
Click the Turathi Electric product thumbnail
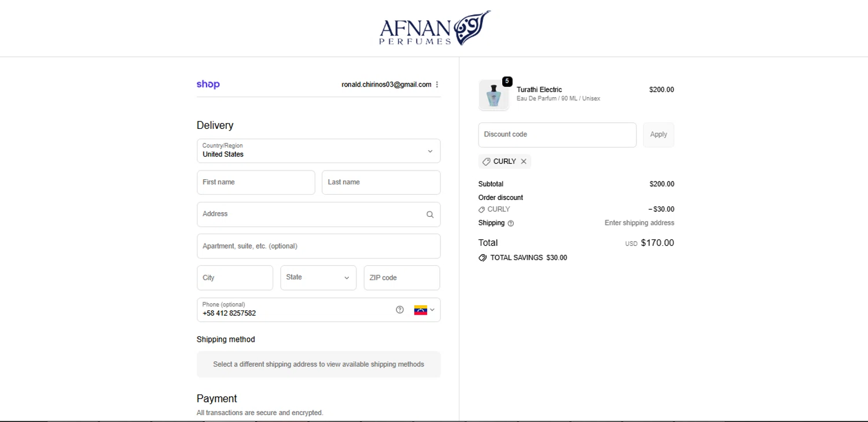[494, 95]
